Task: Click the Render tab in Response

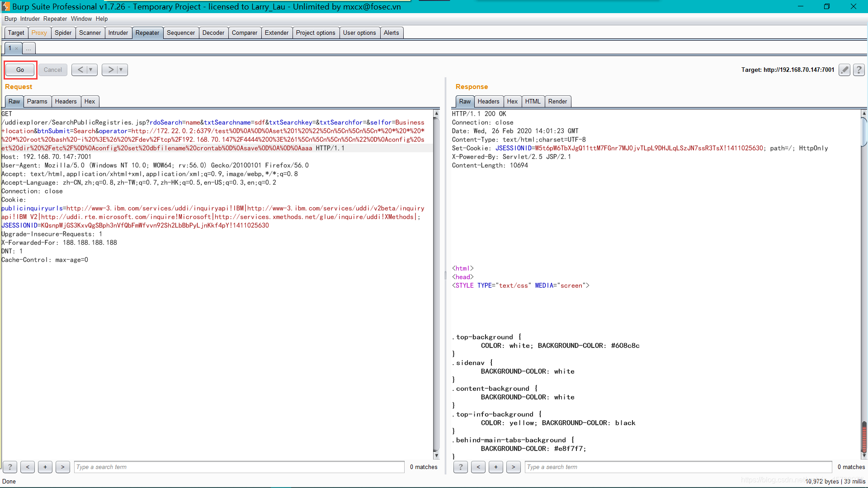Action: coord(558,101)
